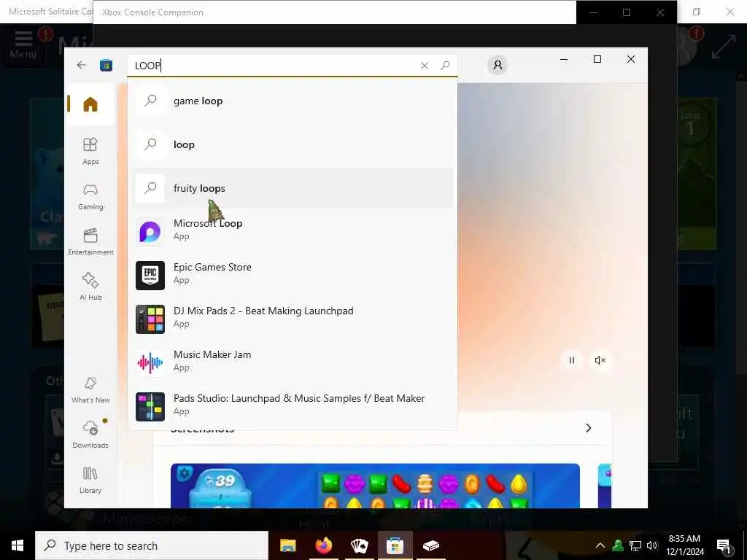This screenshot has height=560, width=747.
Task: Open the Gaming section
Action: coord(90,197)
